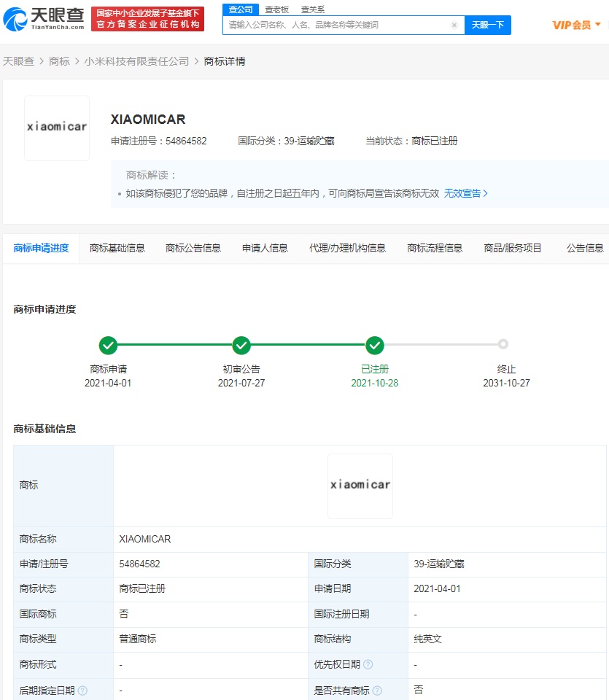Click the 已注册 green checkmark step

point(375,345)
